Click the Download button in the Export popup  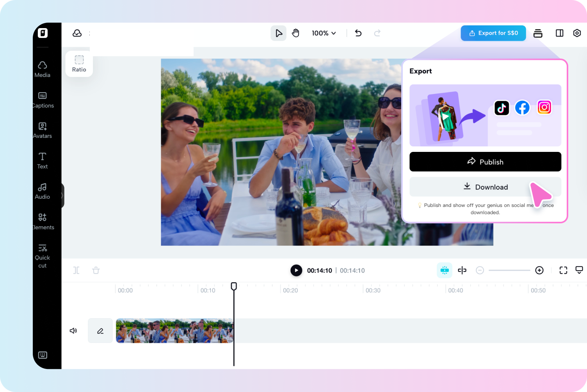[x=485, y=187]
